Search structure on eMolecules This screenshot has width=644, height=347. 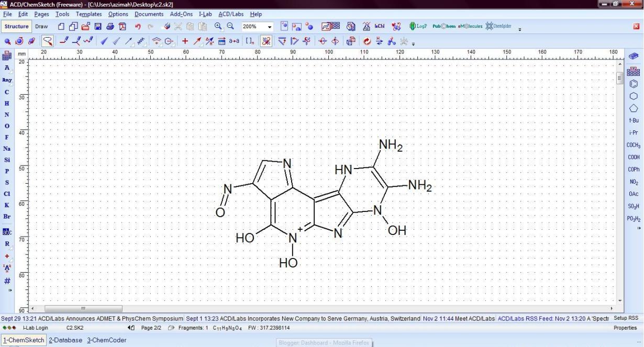(470, 27)
